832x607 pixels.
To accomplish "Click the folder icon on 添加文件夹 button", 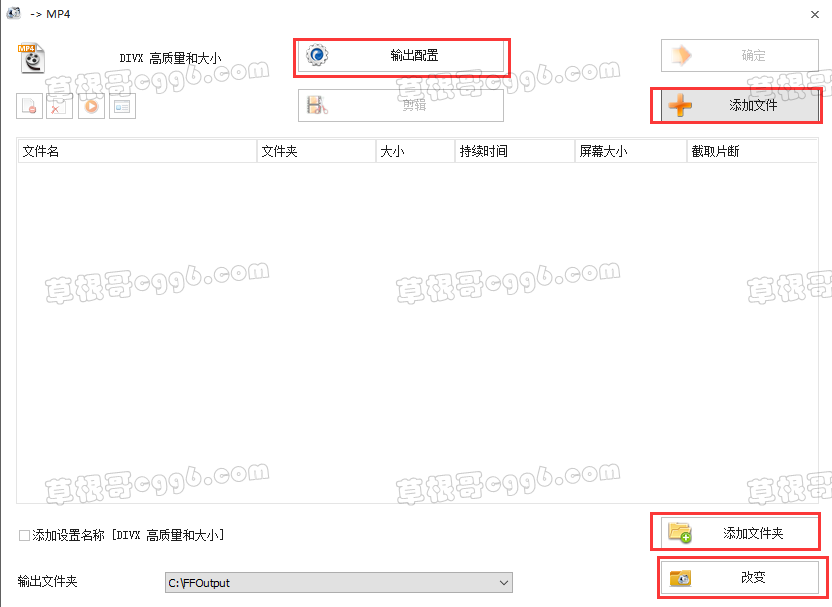I will tap(680, 532).
